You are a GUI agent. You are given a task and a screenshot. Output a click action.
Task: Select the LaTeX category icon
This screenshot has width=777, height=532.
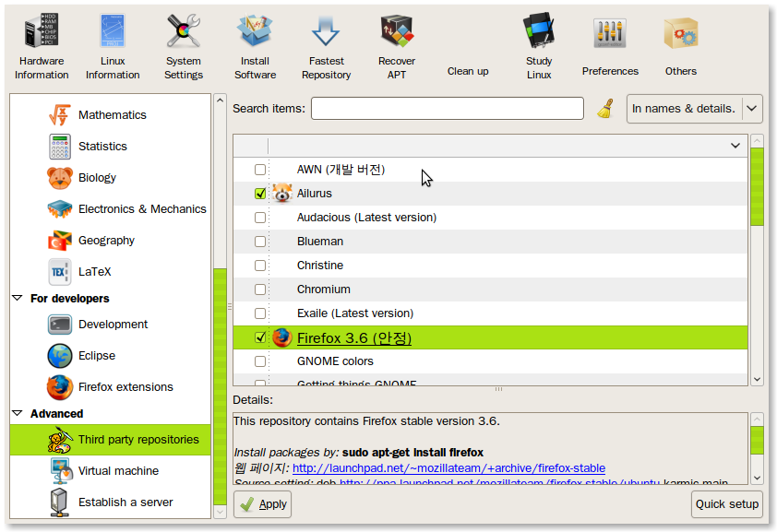point(59,272)
